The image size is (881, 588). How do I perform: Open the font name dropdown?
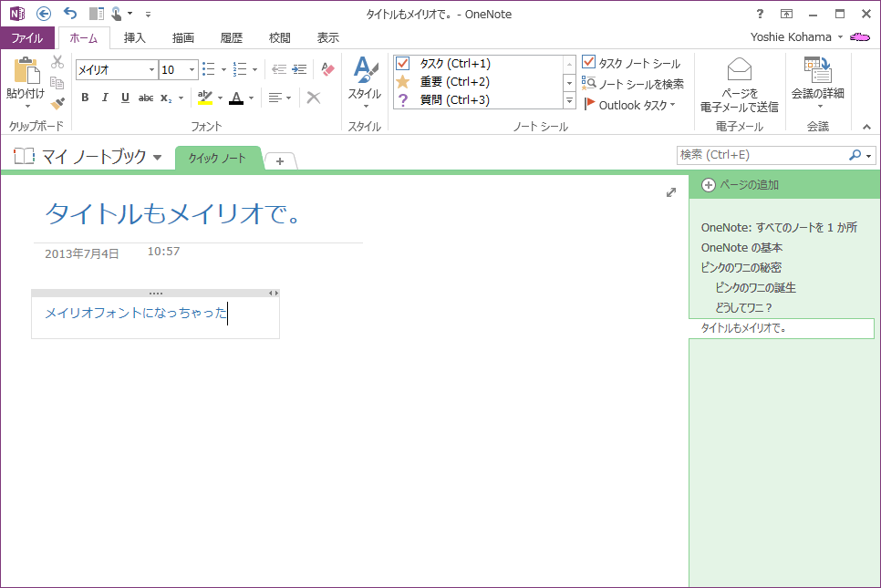click(x=151, y=69)
